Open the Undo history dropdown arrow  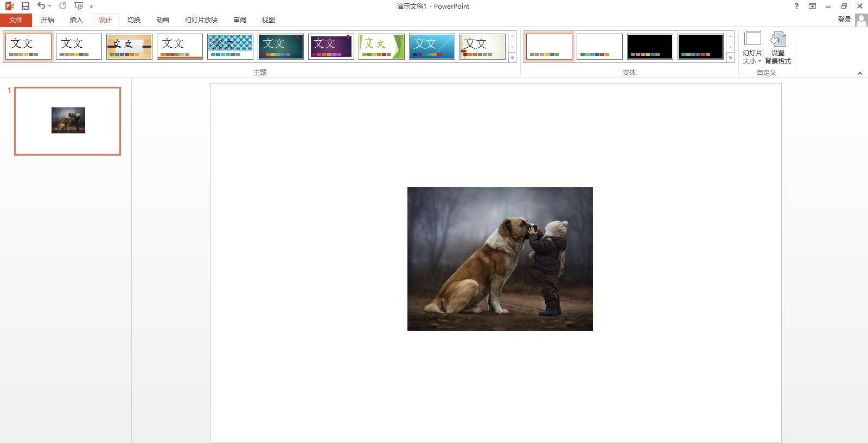pos(49,6)
